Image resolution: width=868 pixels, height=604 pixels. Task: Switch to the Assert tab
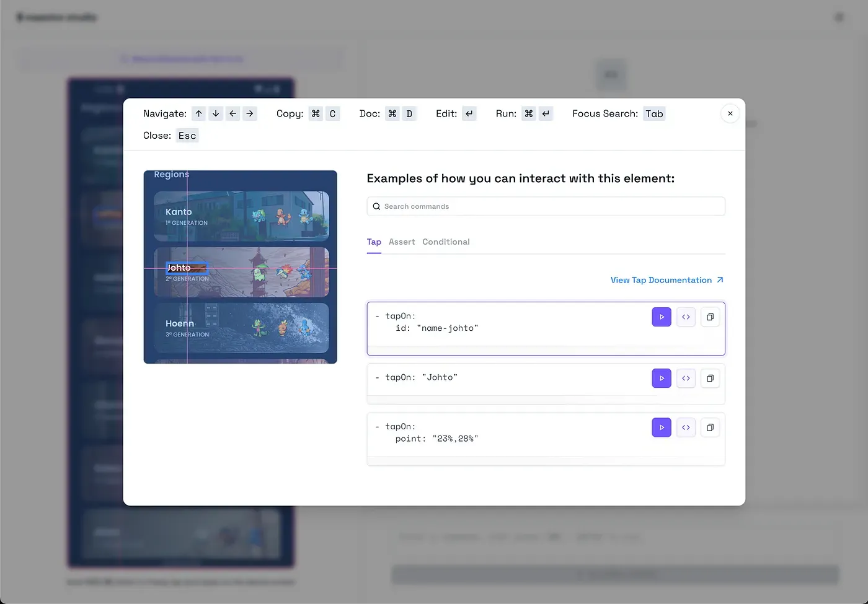click(x=401, y=242)
